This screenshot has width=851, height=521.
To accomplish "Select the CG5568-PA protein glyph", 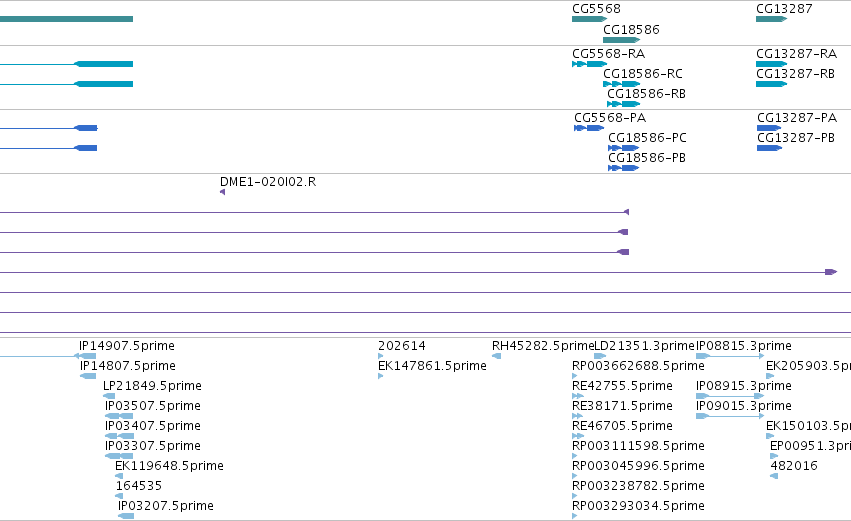I will click(589, 128).
